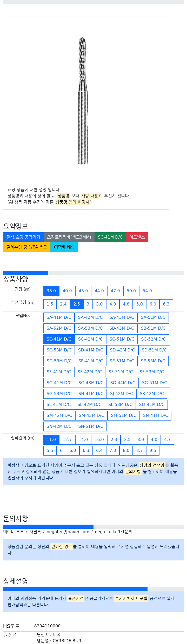This screenshot has height=644, width=187.
Task: Click the CJ택배 배송 shipping badge
Action: 64,247
